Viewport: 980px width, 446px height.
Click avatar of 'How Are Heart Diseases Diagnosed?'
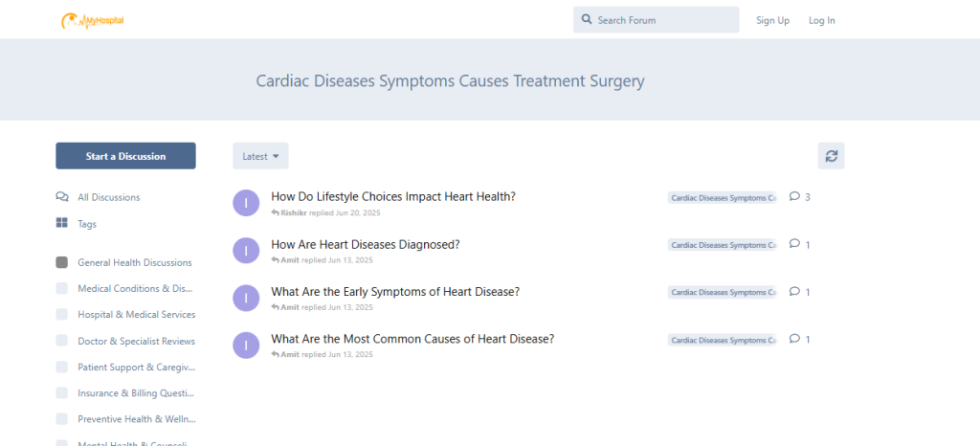point(246,251)
